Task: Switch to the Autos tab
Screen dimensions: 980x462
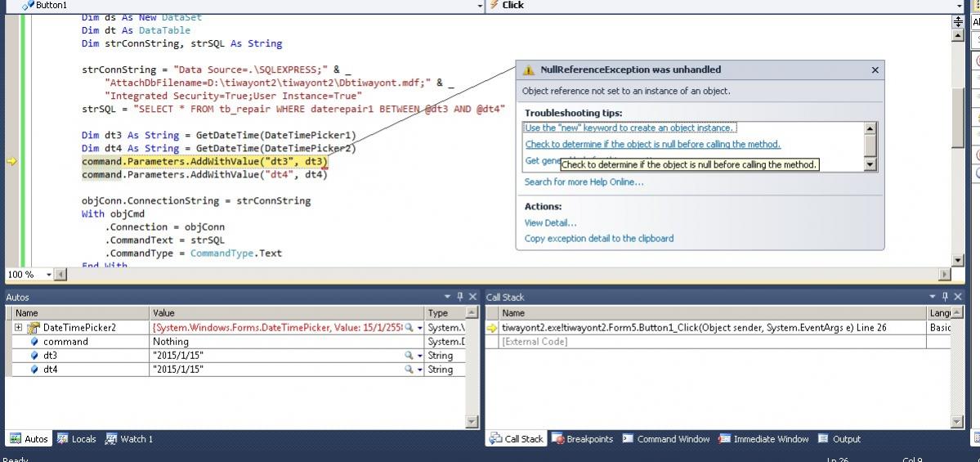Action: 29,439
